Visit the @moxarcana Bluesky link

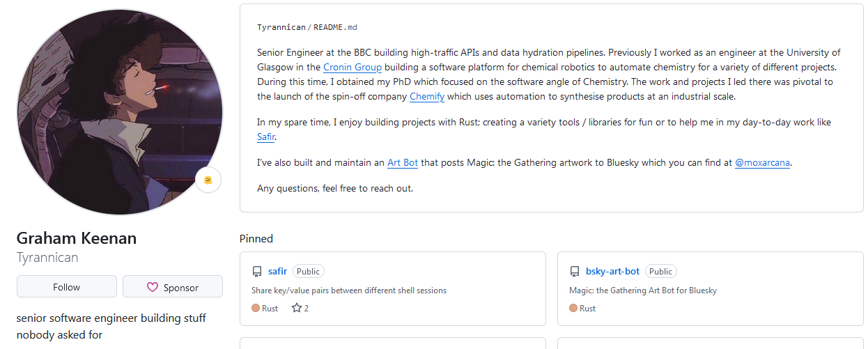pyautogui.click(x=763, y=163)
